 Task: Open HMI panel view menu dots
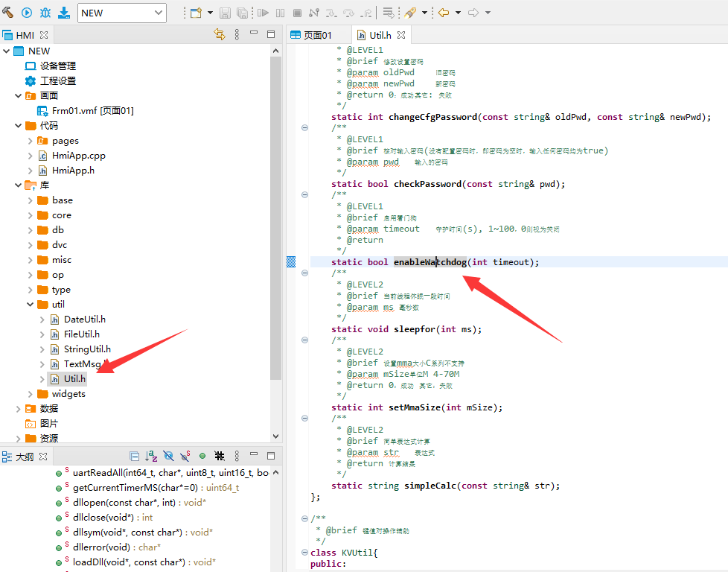237,34
